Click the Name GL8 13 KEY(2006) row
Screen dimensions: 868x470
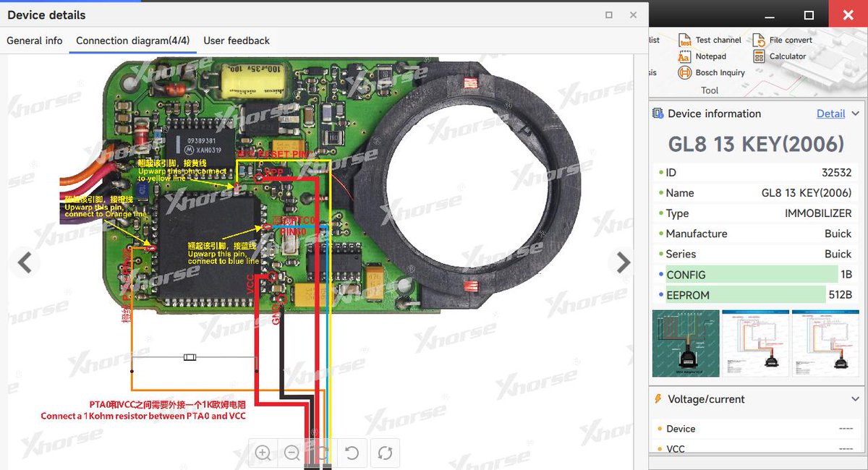[x=756, y=193]
